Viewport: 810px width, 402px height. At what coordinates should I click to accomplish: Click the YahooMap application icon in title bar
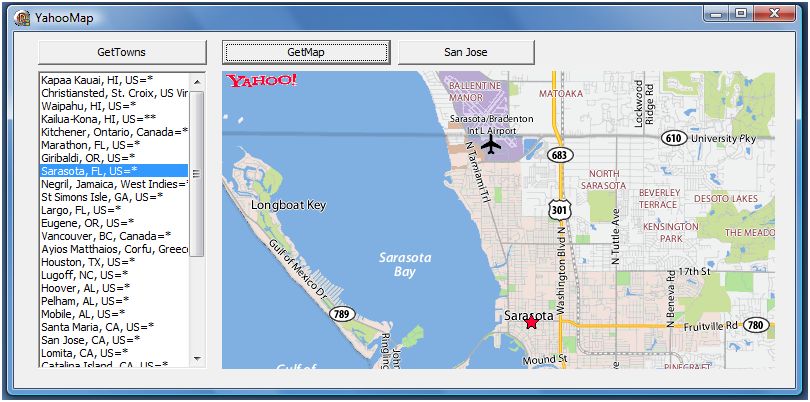pyautogui.click(x=22, y=19)
